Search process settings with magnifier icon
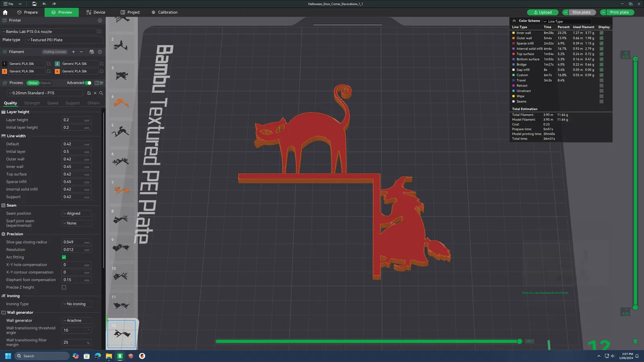Image resolution: width=644 pixels, height=362 pixels. coord(101,93)
